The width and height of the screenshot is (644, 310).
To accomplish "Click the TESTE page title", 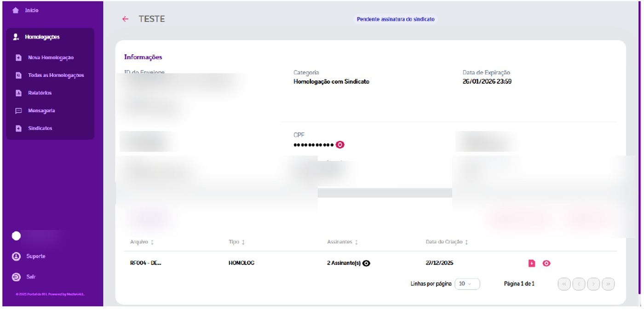I will click(x=152, y=19).
